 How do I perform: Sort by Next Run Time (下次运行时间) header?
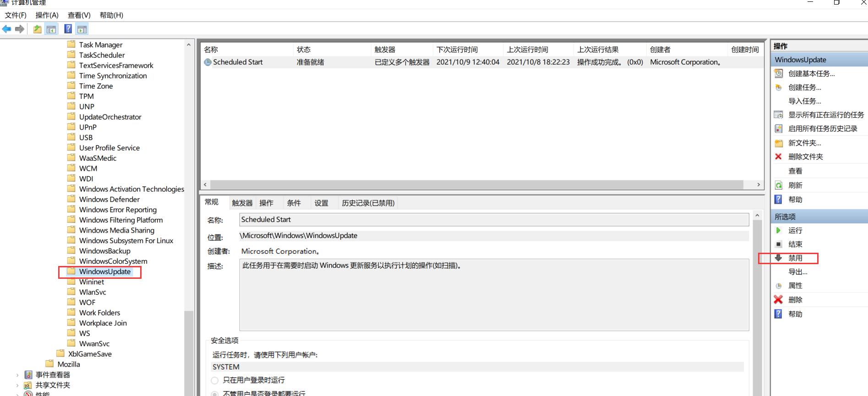pos(468,49)
